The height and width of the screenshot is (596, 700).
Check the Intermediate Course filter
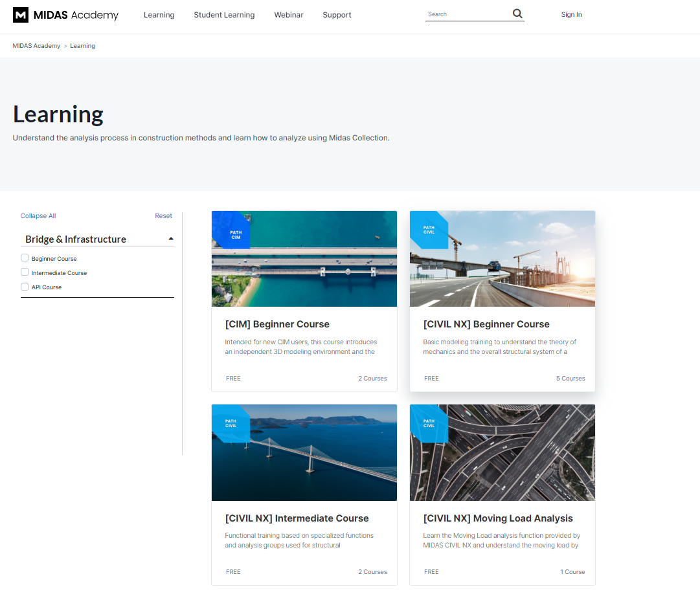click(x=25, y=272)
